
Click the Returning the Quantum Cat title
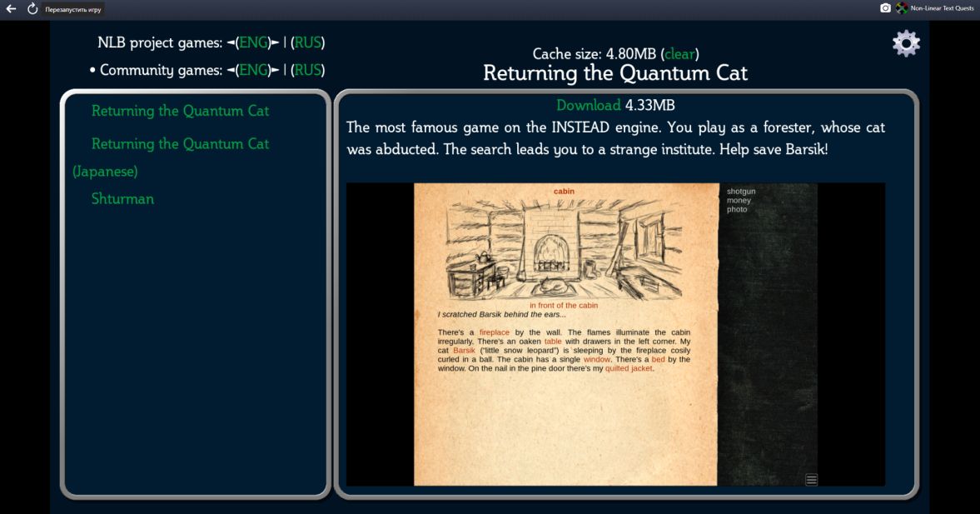tap(615, 73)
